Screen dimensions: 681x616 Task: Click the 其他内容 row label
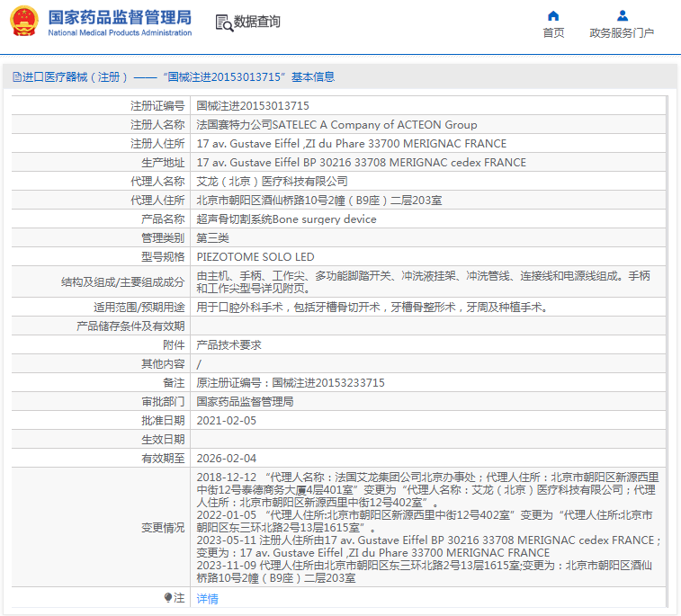[163, 364]
